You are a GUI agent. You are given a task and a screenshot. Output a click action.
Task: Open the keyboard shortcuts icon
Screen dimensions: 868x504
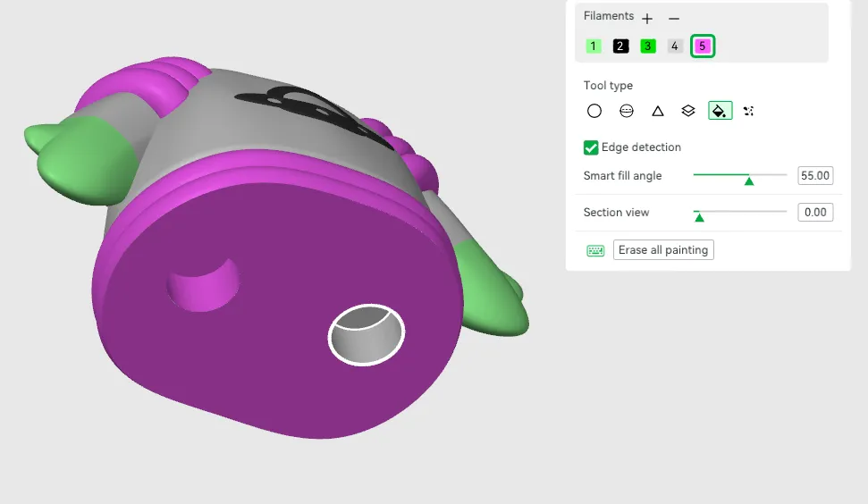click(595, 250)
